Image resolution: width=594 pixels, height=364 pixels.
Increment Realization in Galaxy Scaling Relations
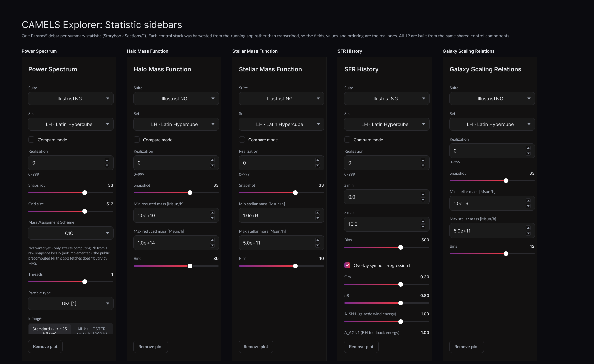click(x=528, y=148)
